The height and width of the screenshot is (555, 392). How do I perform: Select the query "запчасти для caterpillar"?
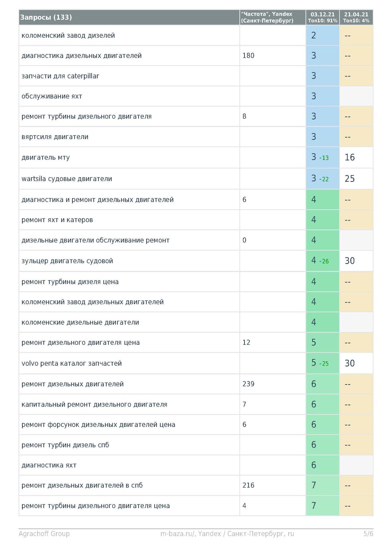click(60, 76)
